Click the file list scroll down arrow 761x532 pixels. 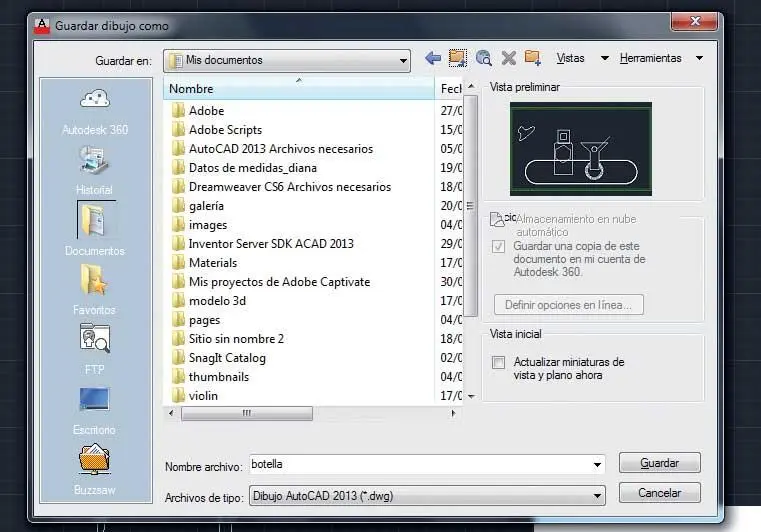click(x=471, y=397)
